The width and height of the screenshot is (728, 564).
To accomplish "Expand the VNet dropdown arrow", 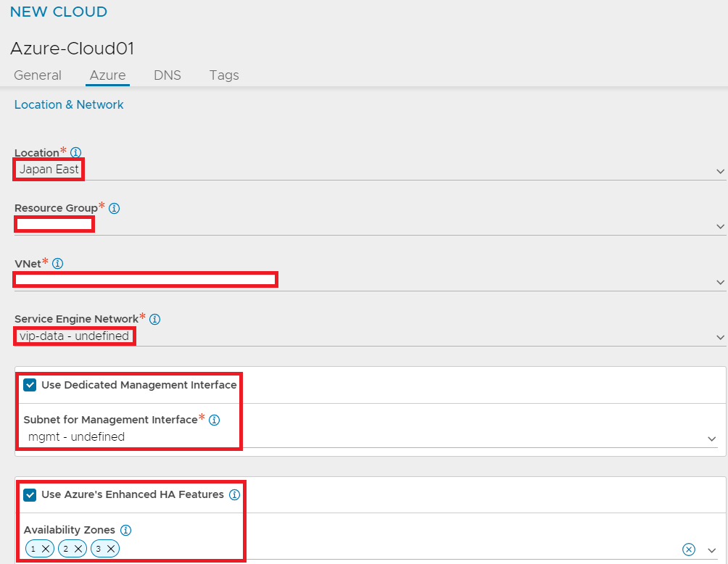I will click(720, 282).
